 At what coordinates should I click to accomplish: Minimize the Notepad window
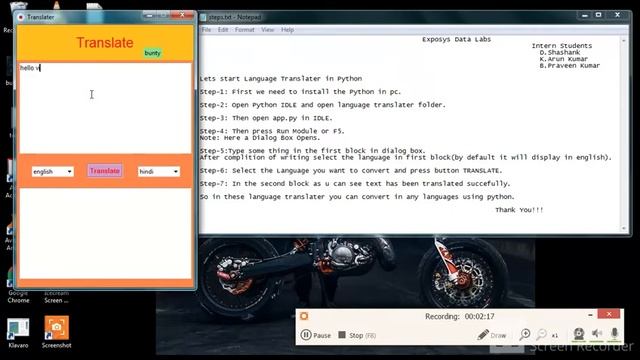point(584,15)
